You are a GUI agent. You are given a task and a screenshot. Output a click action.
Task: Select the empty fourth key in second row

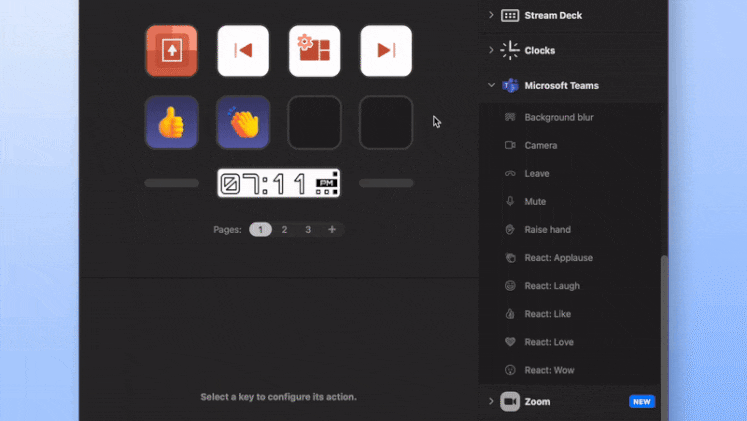pyautogui.click(x=386, y=122)
